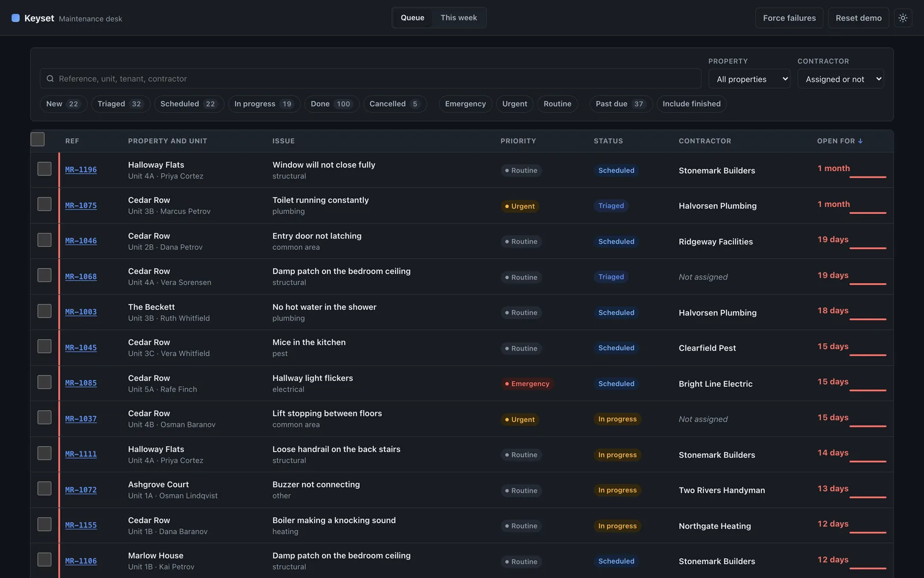Viewport: 924px width, 578px height.
Task: Toggle the Past due filter chip
Action: coord(621,104)
